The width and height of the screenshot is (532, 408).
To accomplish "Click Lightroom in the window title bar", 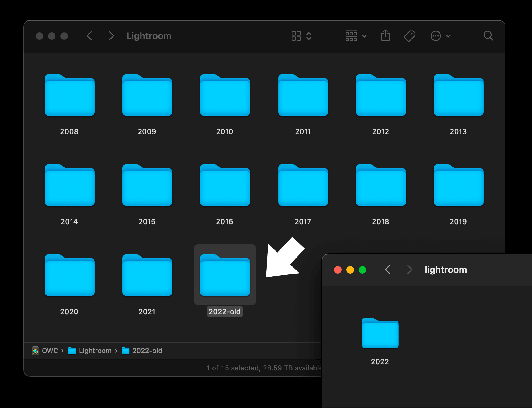I will (149, 36).
